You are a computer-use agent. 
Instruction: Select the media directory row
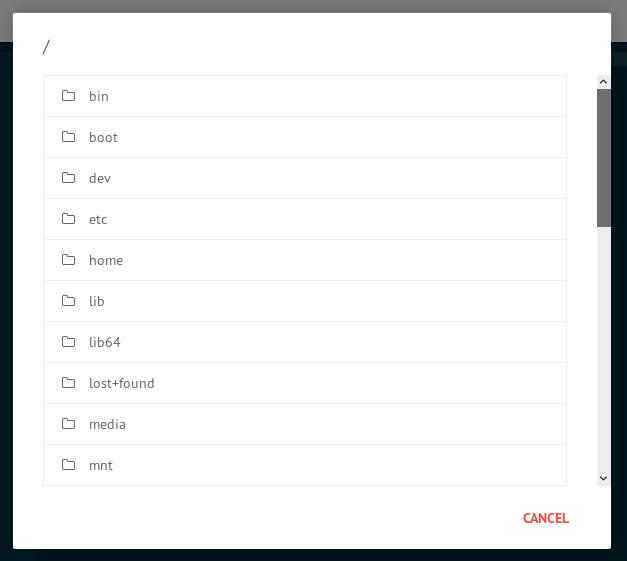click(x=107, y=424)
